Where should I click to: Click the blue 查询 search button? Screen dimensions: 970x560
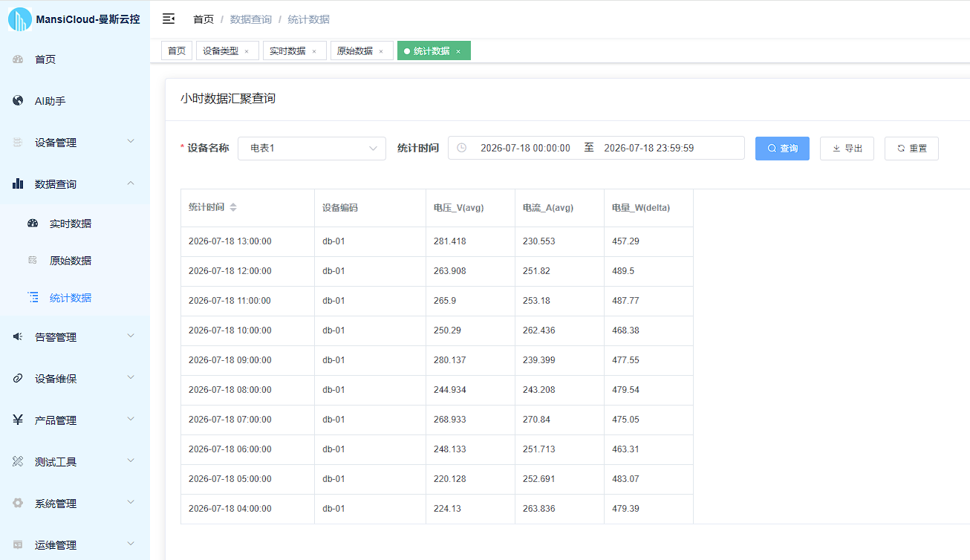pos(782,148)
